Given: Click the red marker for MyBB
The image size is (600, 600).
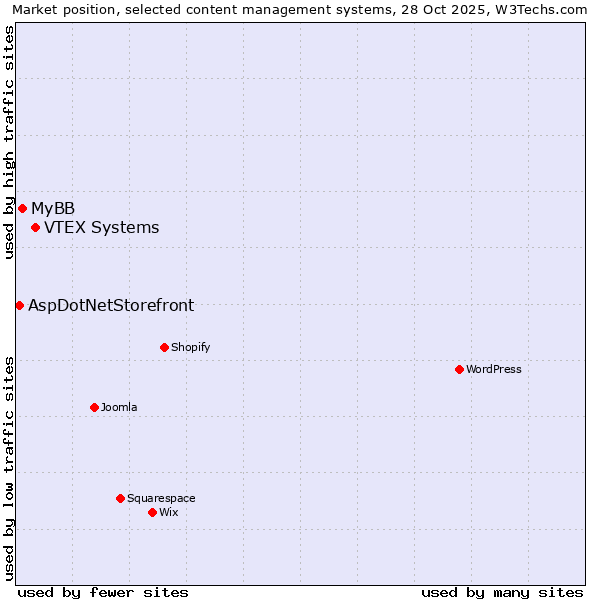Looking at the screenshot, I should click(22, 208).
